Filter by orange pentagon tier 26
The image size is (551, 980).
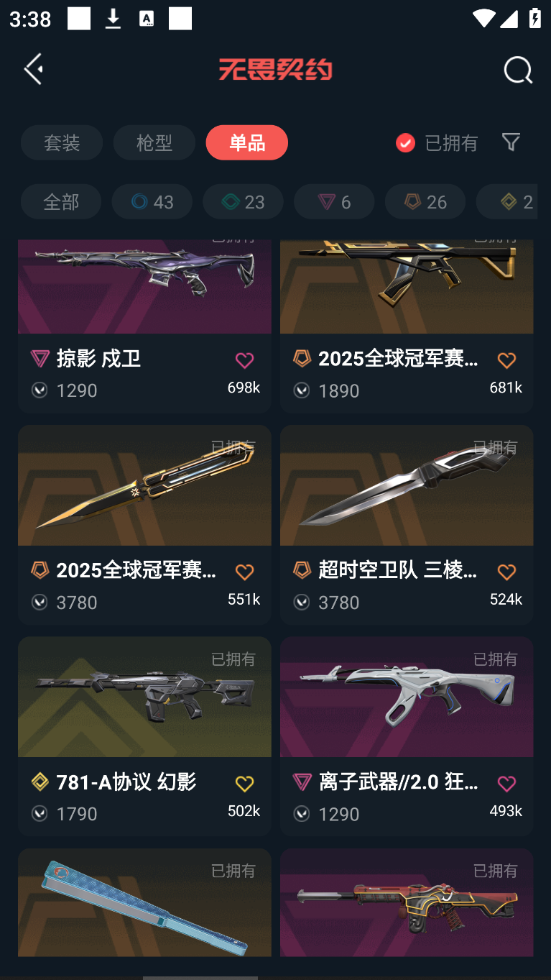425,201
